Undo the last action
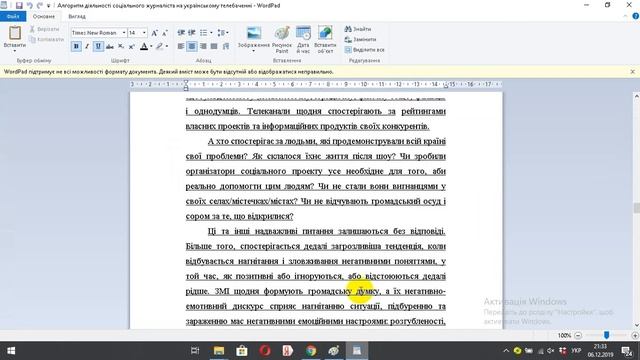The image size is (640, 360). coord(29,5)
